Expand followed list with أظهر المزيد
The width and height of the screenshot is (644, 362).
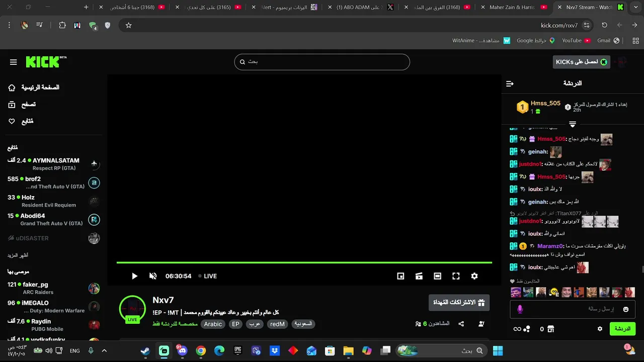coord(18,255)
